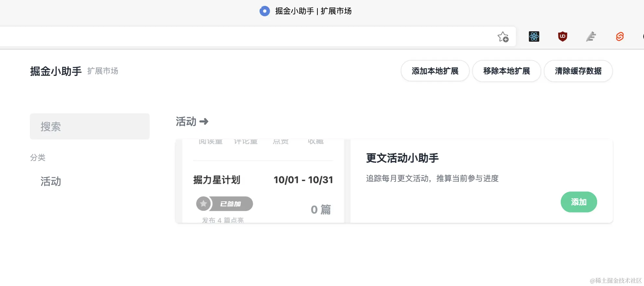This screenshot has width=644, height=286.
Task: Open the React DevTools extension icon
Action: 534,36
